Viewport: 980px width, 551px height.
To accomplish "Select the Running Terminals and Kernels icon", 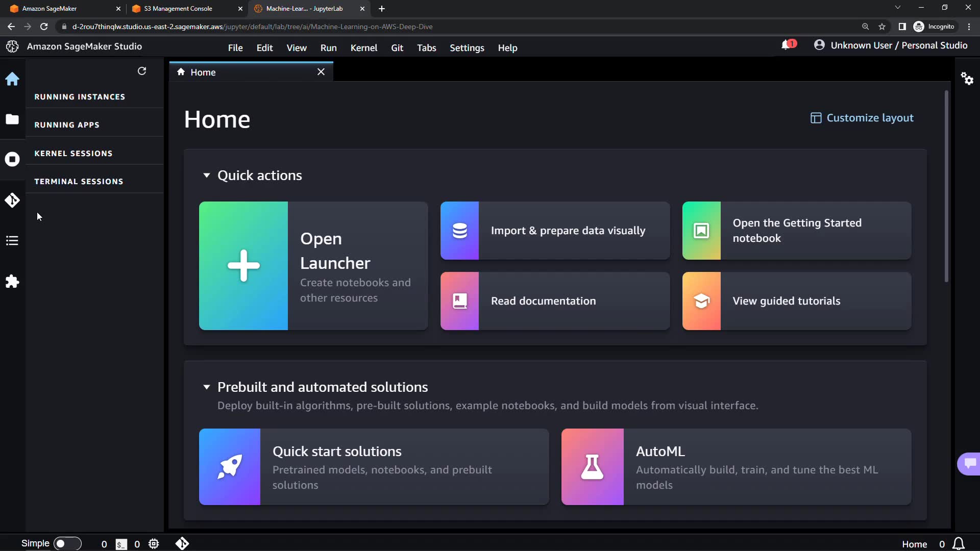I will [12, 159].
